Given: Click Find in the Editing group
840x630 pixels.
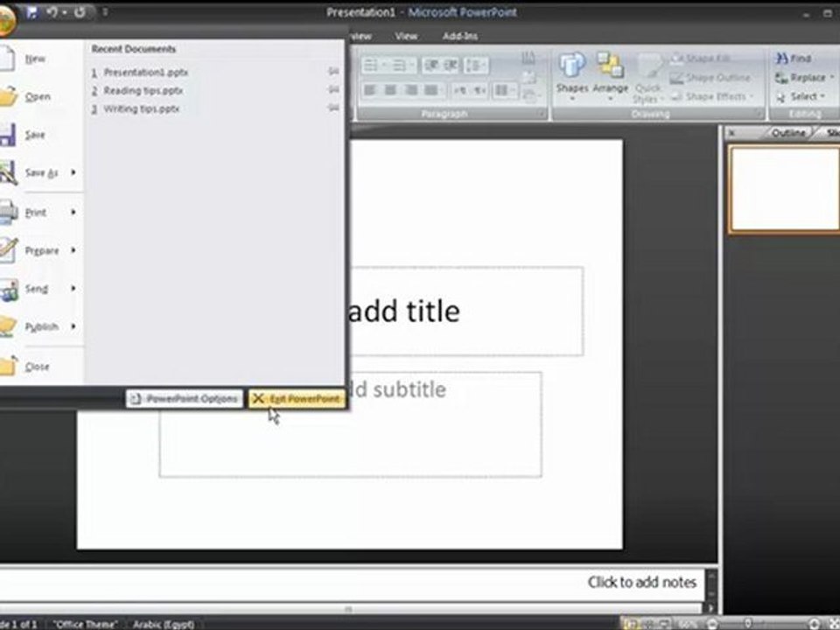Looking at the screenshot, I should [x=794, y=59].
